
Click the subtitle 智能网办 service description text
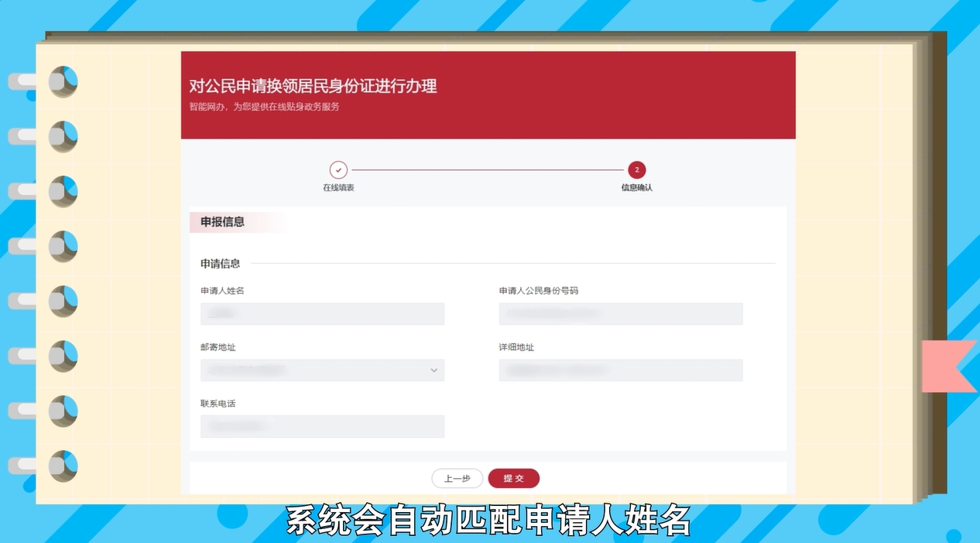pos(262,107)
